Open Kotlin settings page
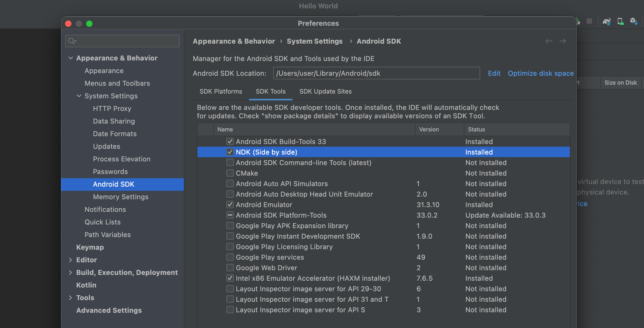 pyautogui.click(x=86, y=285)
